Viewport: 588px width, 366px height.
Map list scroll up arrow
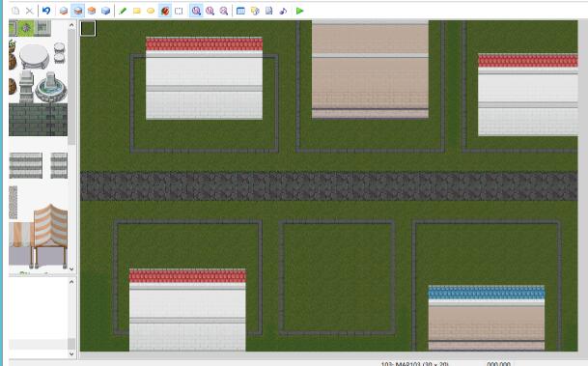point(71,282)
